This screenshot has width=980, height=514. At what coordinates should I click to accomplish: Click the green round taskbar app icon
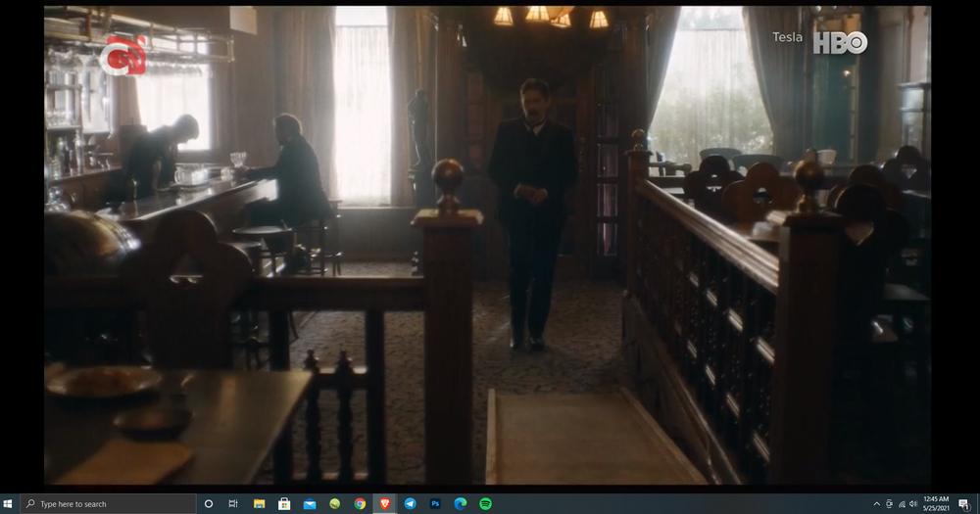click(x=335, y=503)
